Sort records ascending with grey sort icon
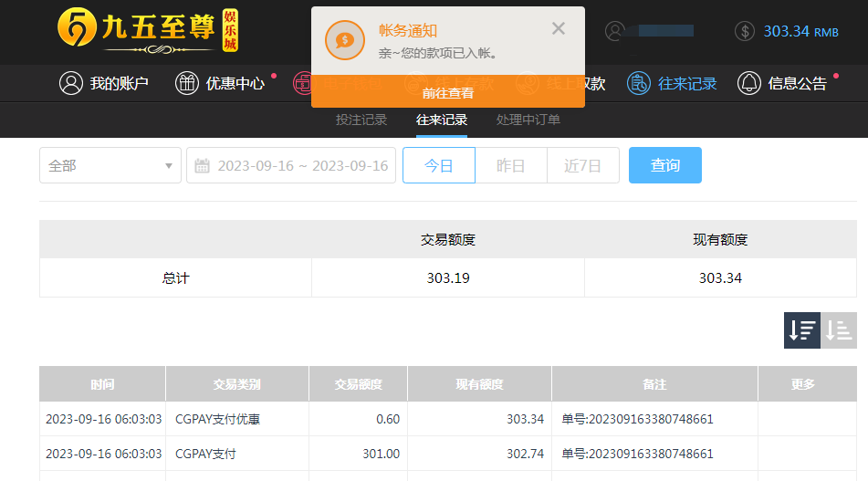The height and width of the screenshot is (481, 868). point(839,329)
